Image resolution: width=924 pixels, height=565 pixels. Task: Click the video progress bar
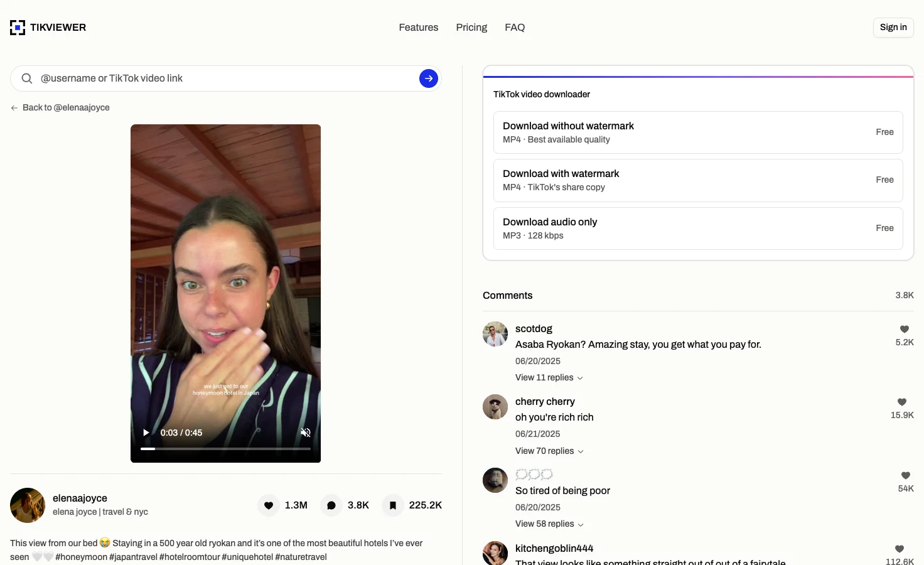click(225, 449)
